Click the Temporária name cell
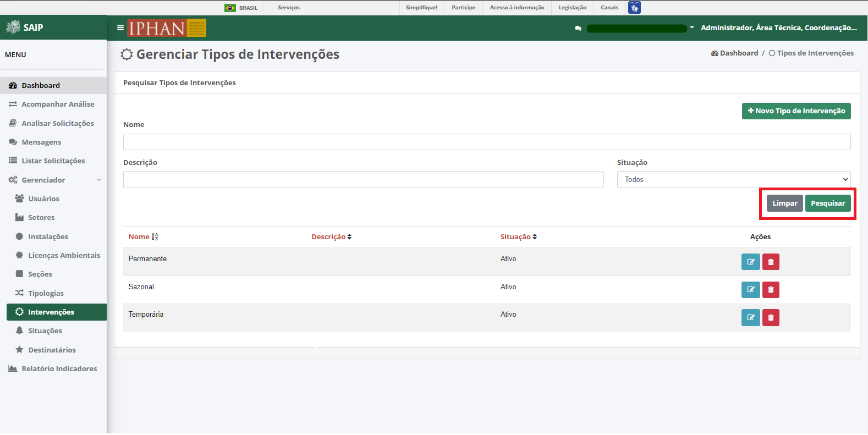This screenshot has width=868, height=435. [x=146, y=315]
